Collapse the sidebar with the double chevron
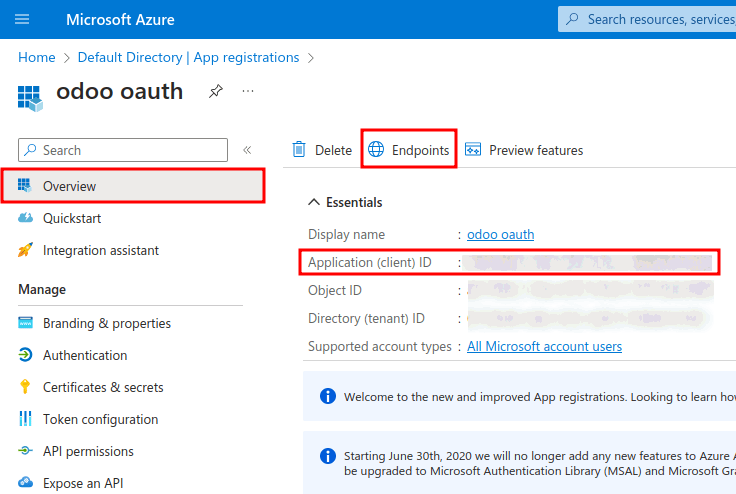 (247, 150)
